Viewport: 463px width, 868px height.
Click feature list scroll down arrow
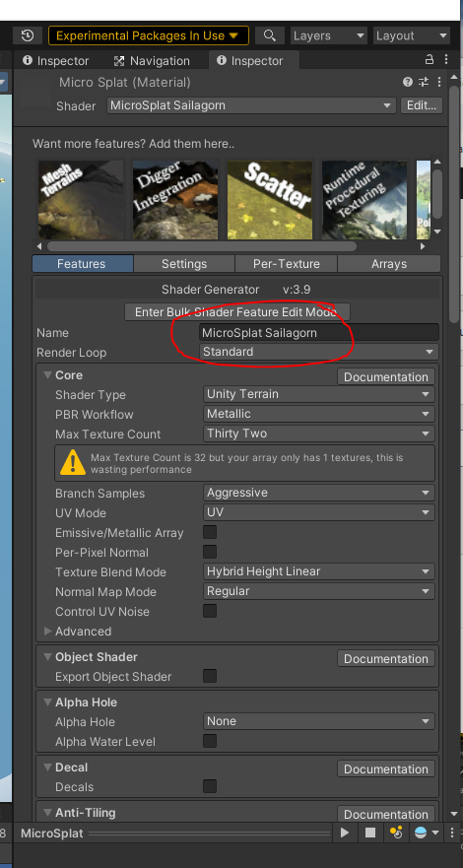[x=437, y=232]
